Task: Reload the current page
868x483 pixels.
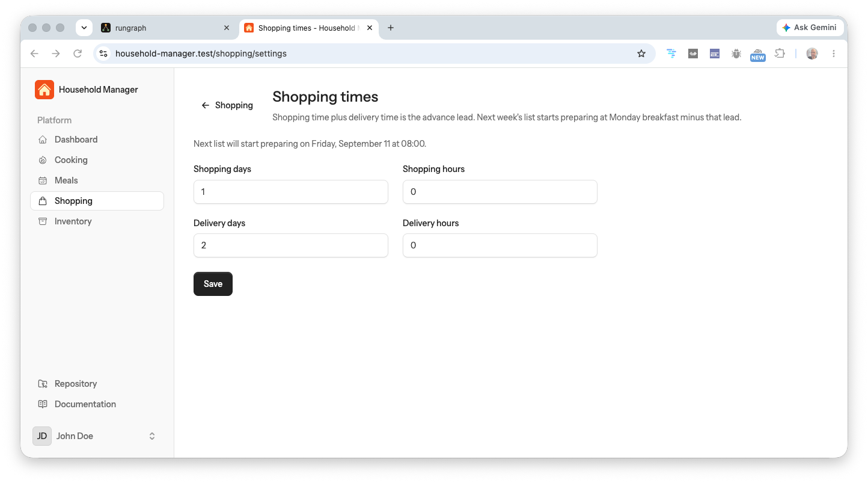Action: (x=78, y=54)
